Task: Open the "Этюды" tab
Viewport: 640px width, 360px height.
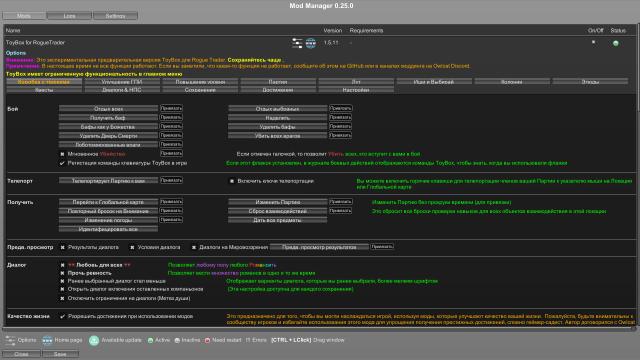Action: tap(590, 82)
